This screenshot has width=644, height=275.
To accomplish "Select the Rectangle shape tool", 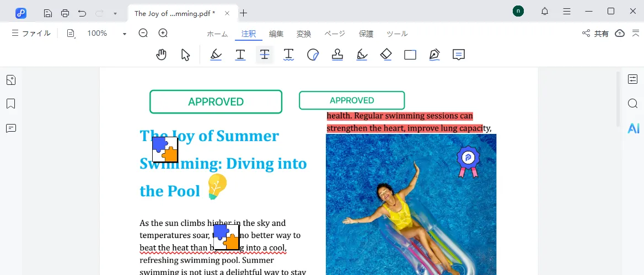I will coord(410,55).
